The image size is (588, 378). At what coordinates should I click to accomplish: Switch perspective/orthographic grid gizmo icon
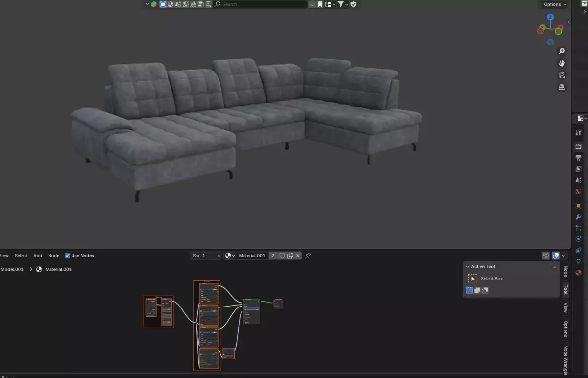click(562, 87)
